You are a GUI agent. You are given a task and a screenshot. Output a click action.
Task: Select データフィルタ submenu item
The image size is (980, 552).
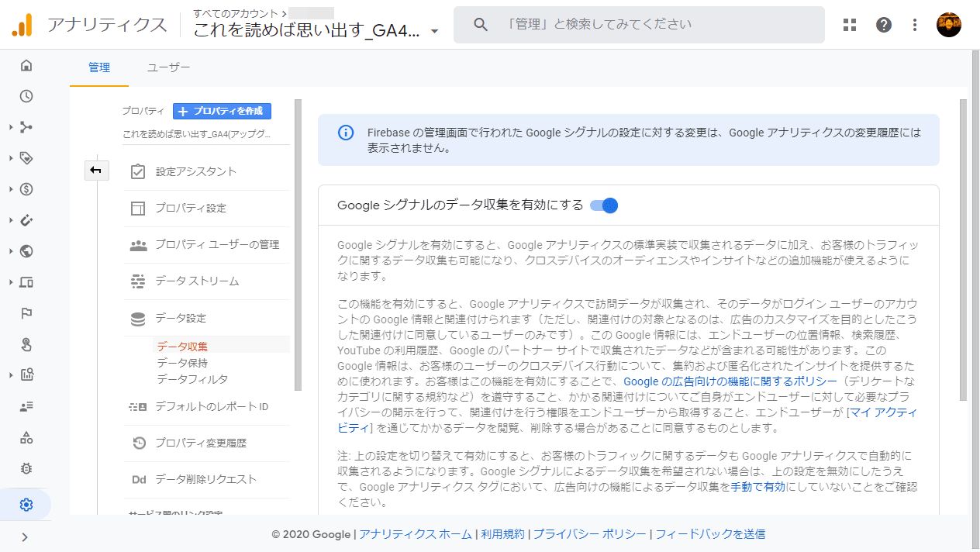click(192, 379)
